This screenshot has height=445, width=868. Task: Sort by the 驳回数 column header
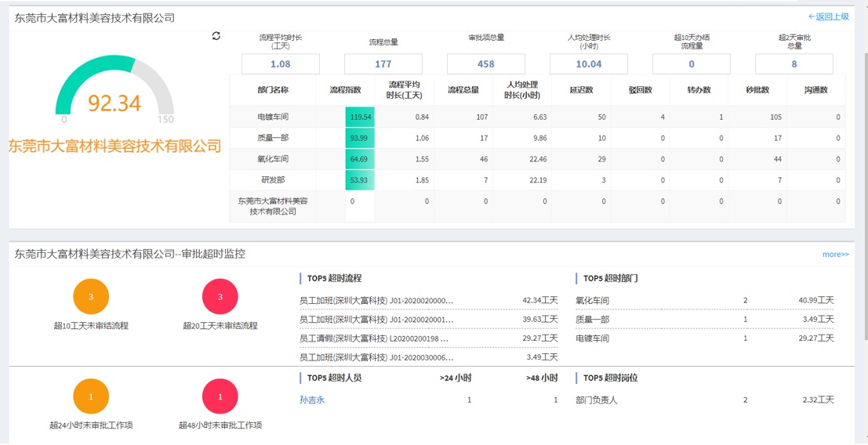(641, 90)
